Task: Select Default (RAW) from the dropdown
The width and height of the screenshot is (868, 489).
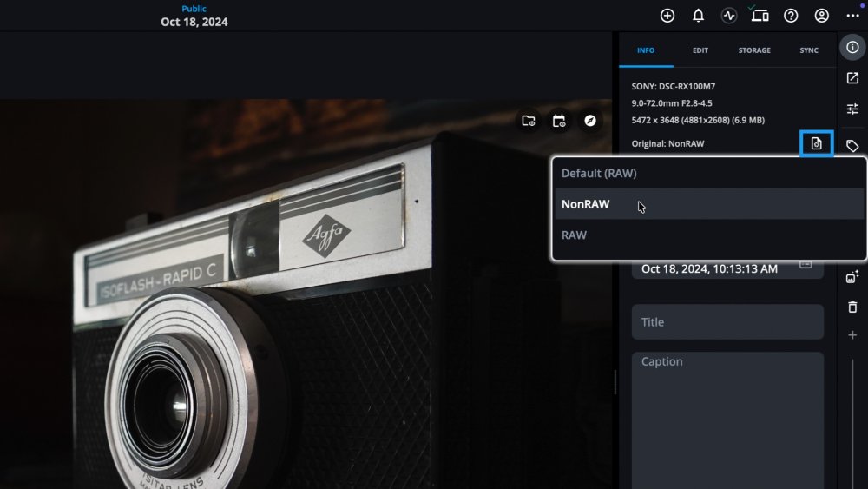Action: 709,174
